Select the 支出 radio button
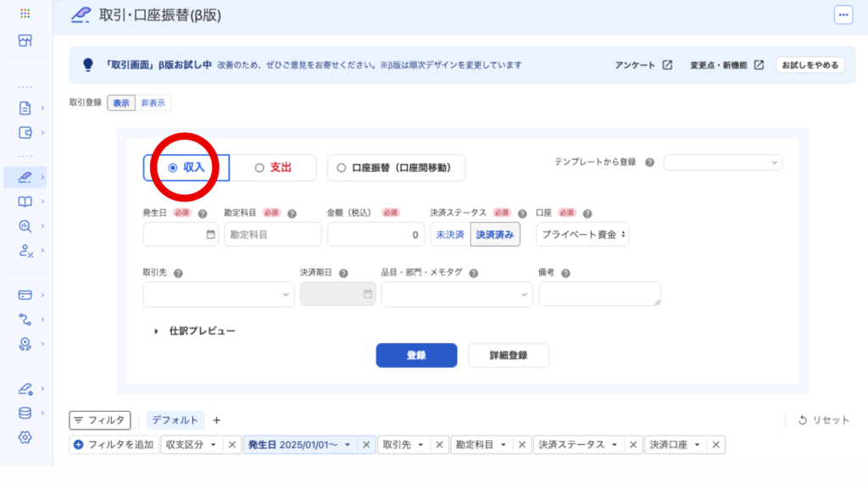Screen dimensions: 868x488 [273, 168]
